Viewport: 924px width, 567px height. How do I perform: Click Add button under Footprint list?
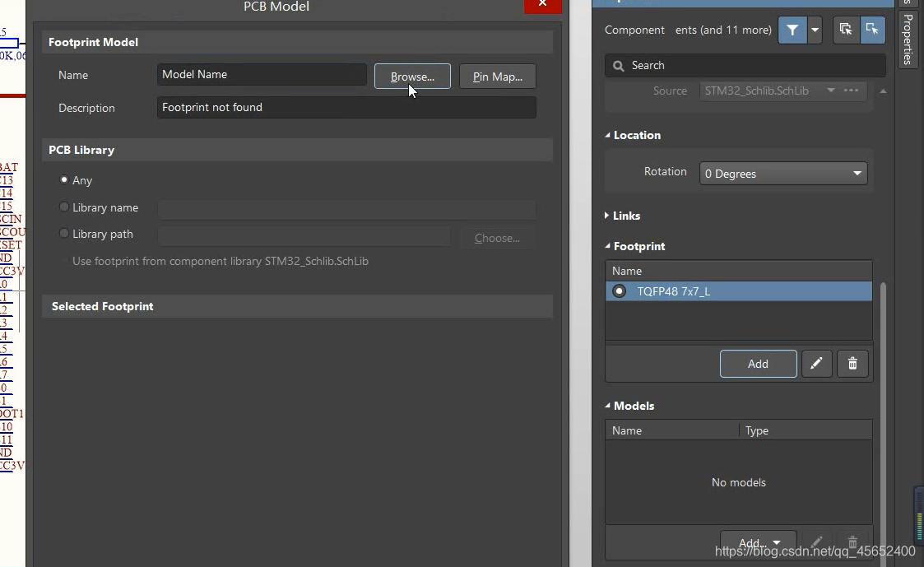758,364
